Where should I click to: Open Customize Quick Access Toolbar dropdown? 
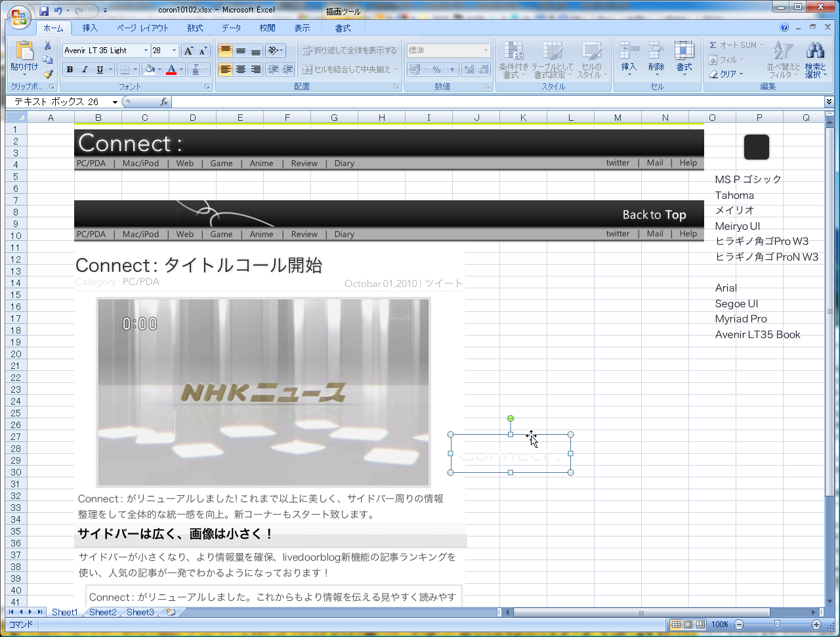point(105,11)
